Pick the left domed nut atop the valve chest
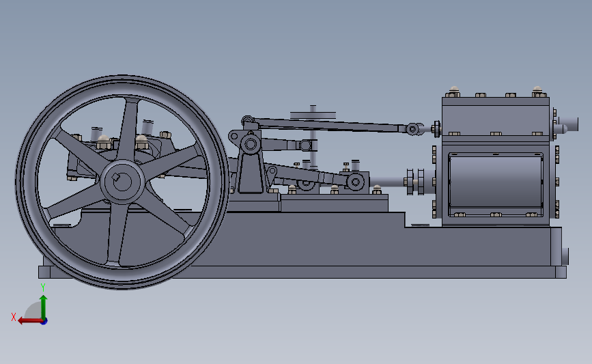Screen dimensions: 592x364 (x=453, y=92)
